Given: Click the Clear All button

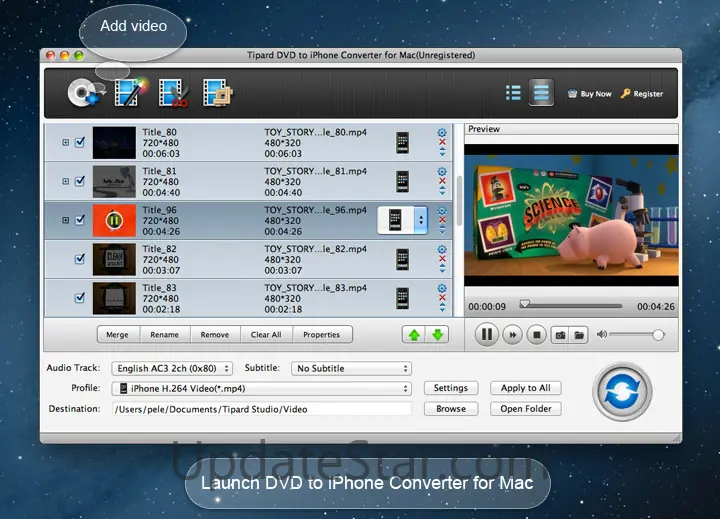Looking at the screenshot, I should pyautogui.click(x=266, y=335).
